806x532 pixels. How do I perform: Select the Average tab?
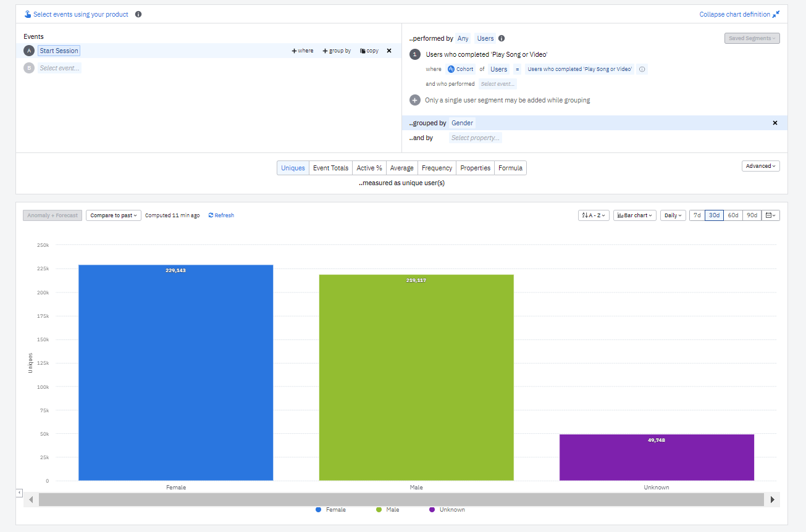pos(402,168)
